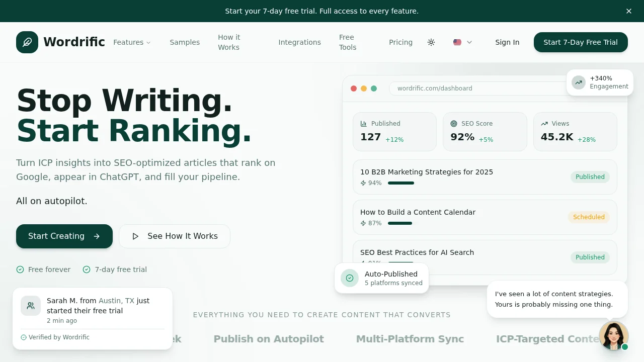Image resolution: width=644 pixels, height=362 pixels.
Task: Click the Views trending-up arrow icon
Action: (x=544, y=124)
